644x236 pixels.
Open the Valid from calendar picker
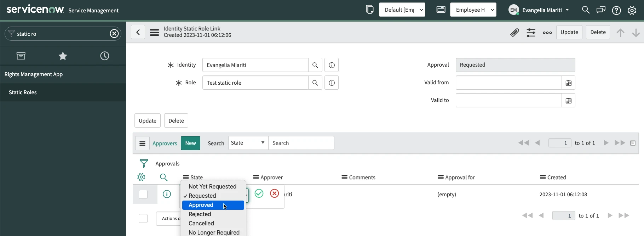pyautogui.click(x=568, y=83)
